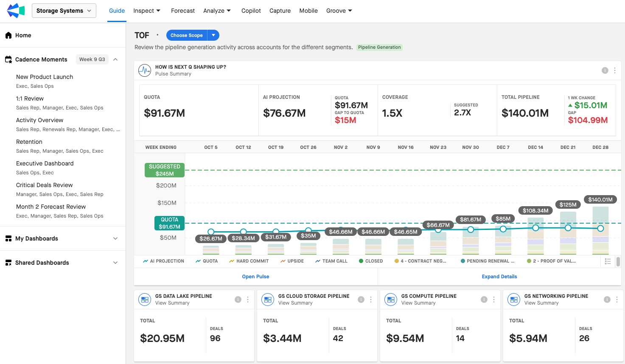Open the Choose Scope dropdown arrow
625x364 pixels.
click(213, 35)
